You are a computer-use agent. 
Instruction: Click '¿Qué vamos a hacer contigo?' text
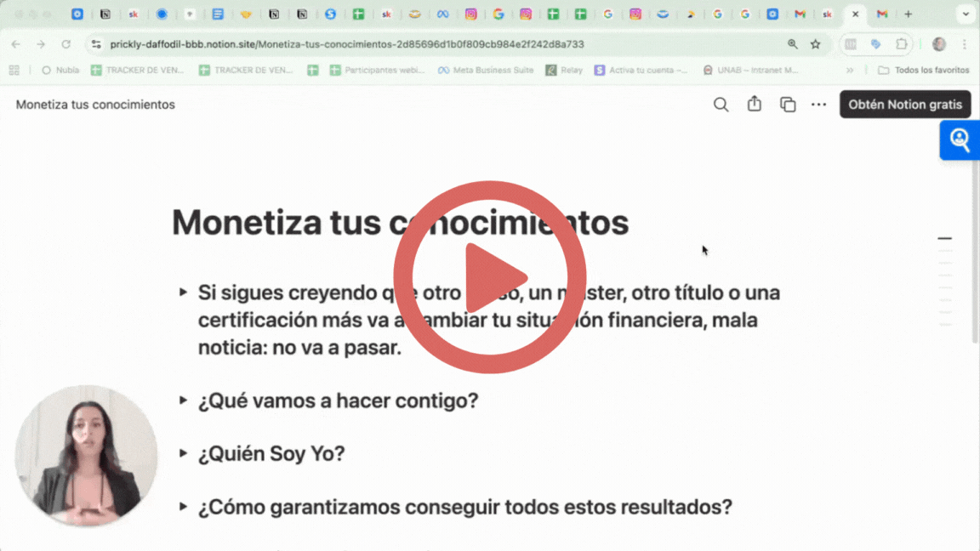[x=338, y=400]
